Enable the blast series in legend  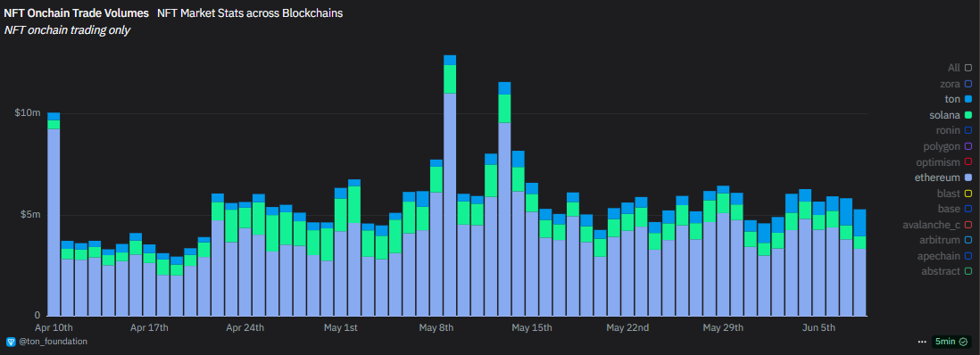(x=968, y=194)
